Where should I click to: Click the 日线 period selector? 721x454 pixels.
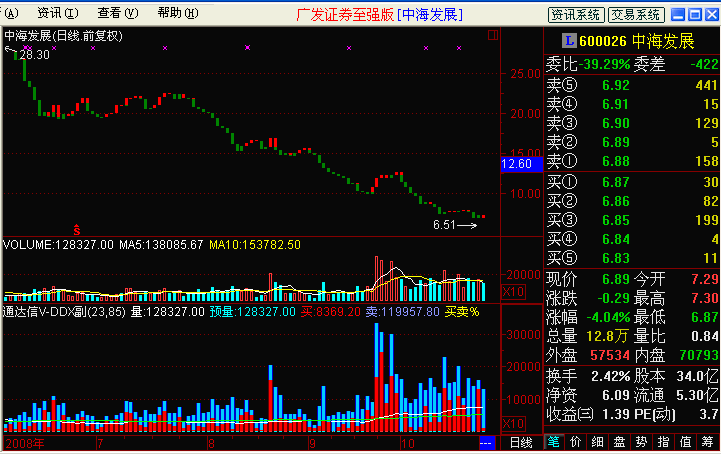[x=521, y=443]
